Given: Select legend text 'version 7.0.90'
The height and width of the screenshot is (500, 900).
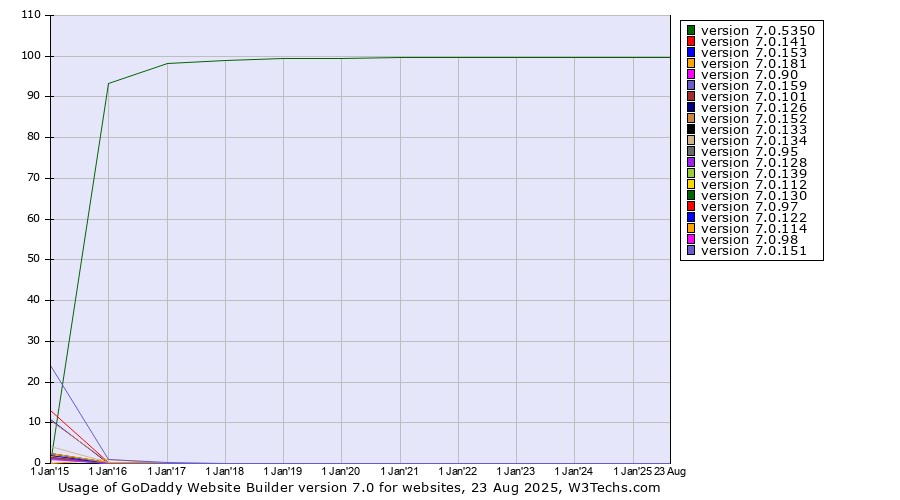Looking at the screenshot, I should [x=750, y=74].
